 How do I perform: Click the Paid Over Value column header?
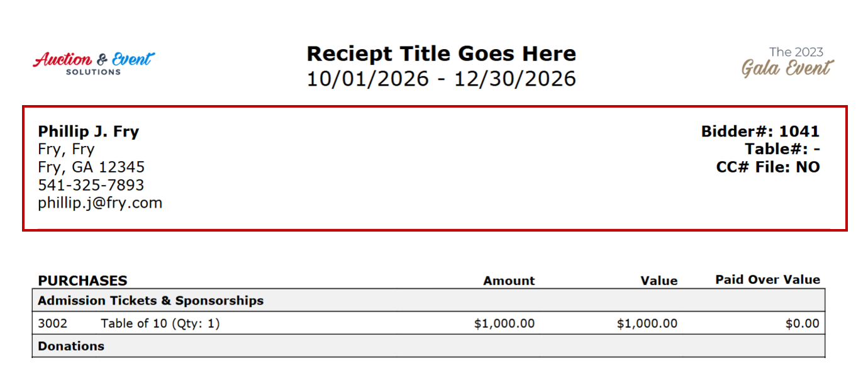(767, 279)
